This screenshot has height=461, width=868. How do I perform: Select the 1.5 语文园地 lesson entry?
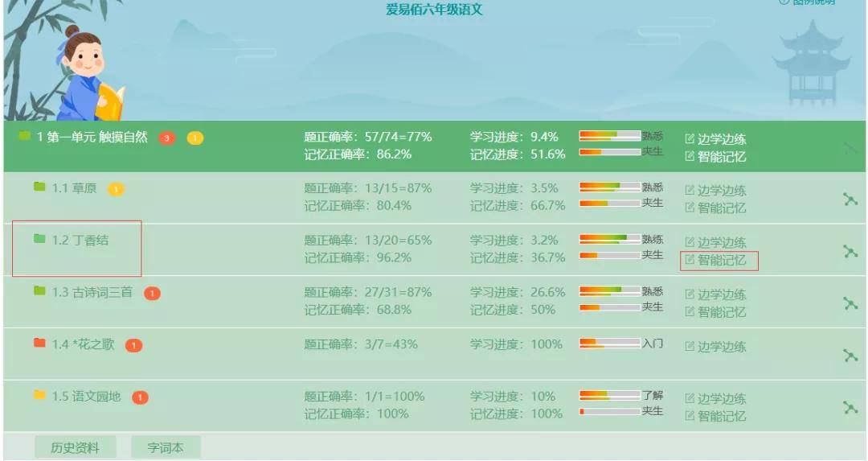(x=86, y=396)
